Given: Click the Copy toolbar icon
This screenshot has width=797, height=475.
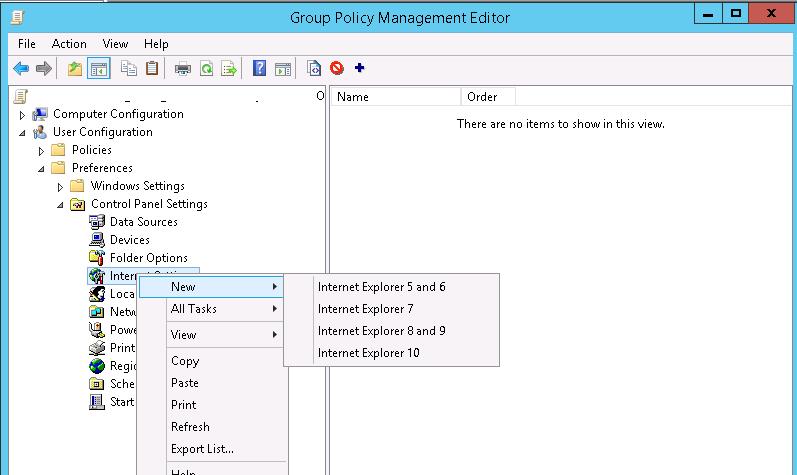Looking at the screenshot, I should pyautogui.click(x=129, y=68).
